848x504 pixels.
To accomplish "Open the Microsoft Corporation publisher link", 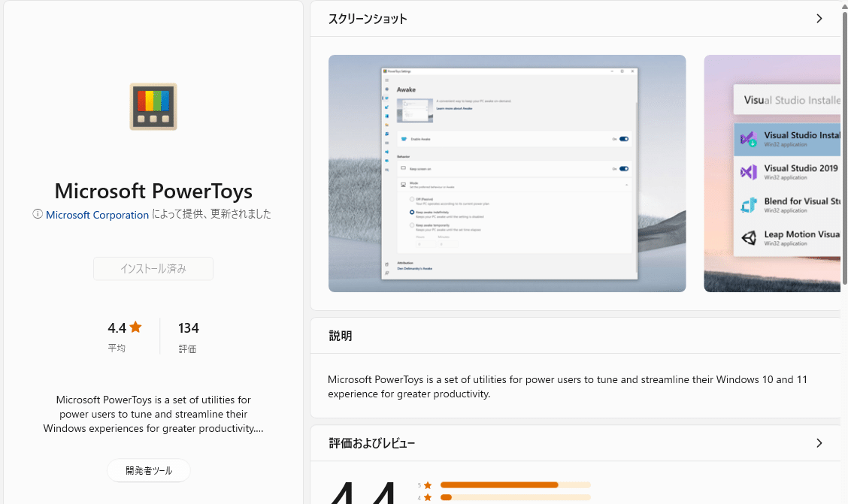I will (x=97, y=215).
